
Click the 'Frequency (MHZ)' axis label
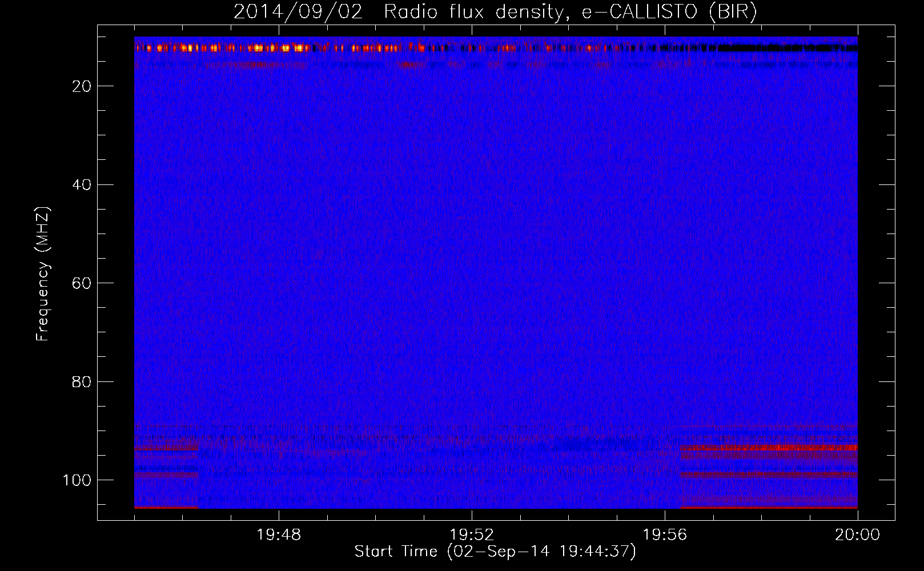pos(43,274)
